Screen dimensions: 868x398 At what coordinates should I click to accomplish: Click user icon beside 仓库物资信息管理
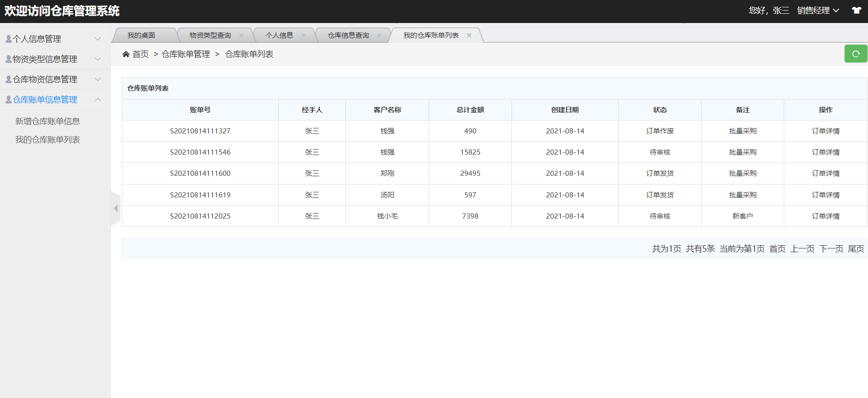pyautogui.click(x=8, y=80)
